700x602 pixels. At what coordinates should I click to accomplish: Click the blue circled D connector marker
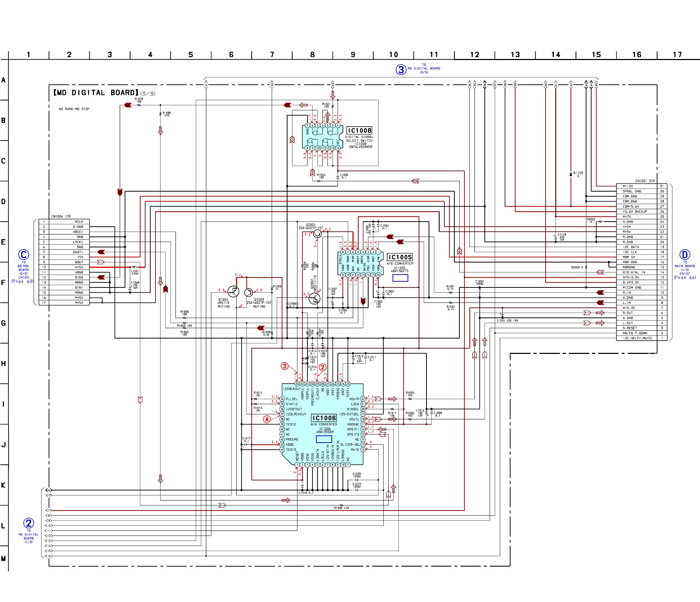coord(685,255)
